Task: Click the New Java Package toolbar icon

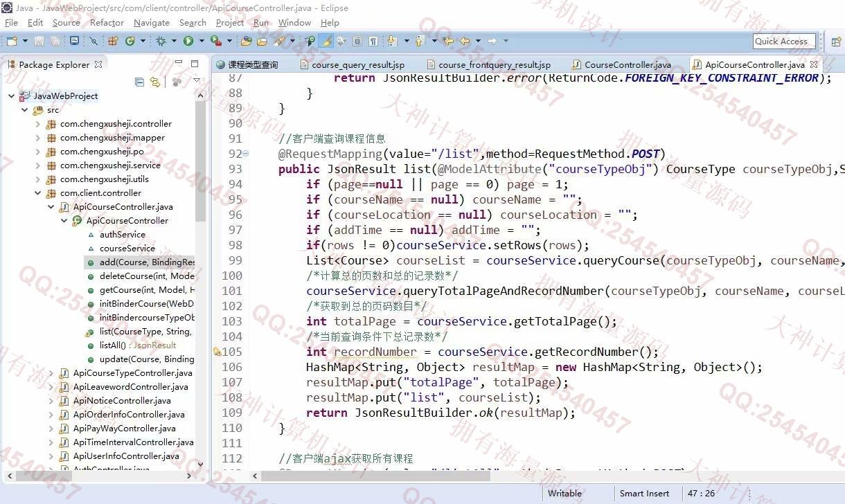Action: [113, 42]
